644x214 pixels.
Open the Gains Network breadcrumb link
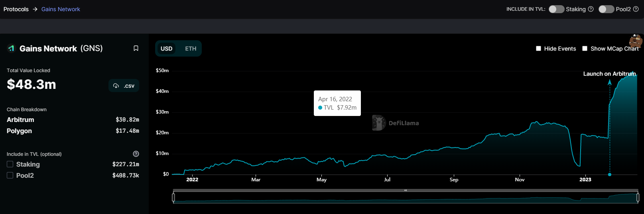[x=61, y=9]
